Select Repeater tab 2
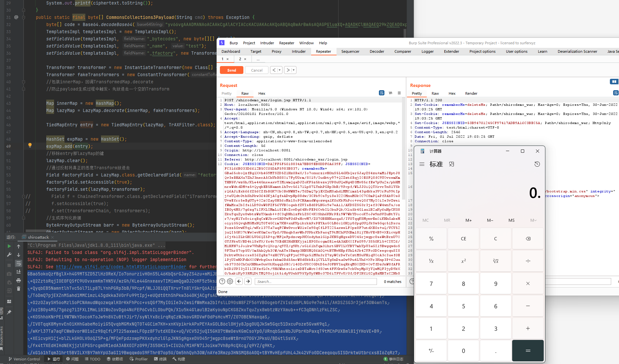This screenshot has width=619, height=364. point(240,59)
